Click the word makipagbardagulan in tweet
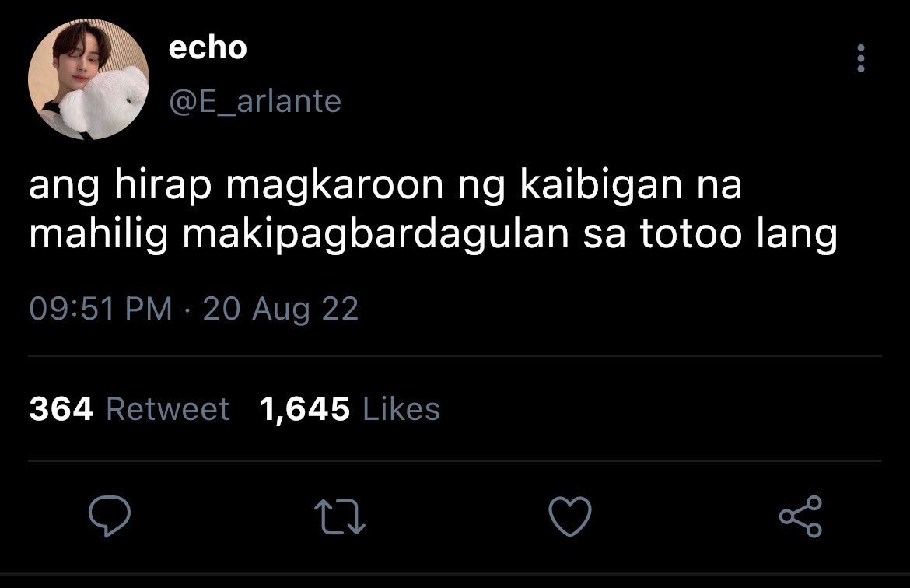Viewport: 910px width, 588px height. pos(376,235)
